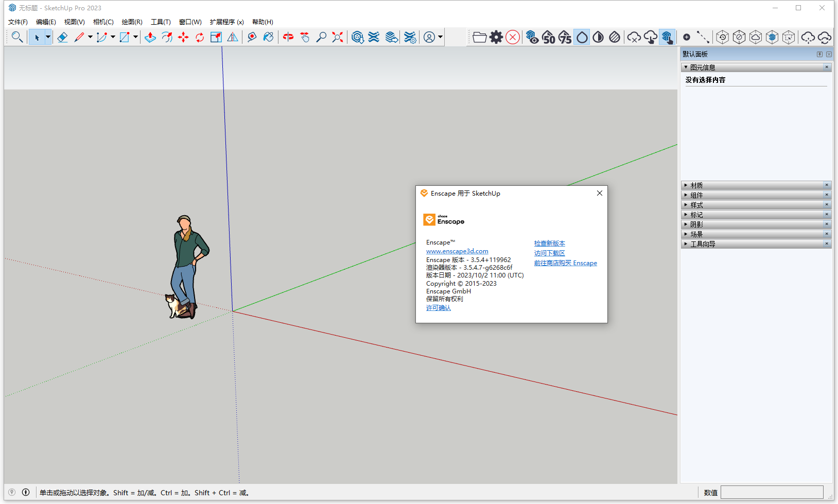Click the eye preview model icon
The height and width of the screenshot is (504, 838).
coord(533,37)
